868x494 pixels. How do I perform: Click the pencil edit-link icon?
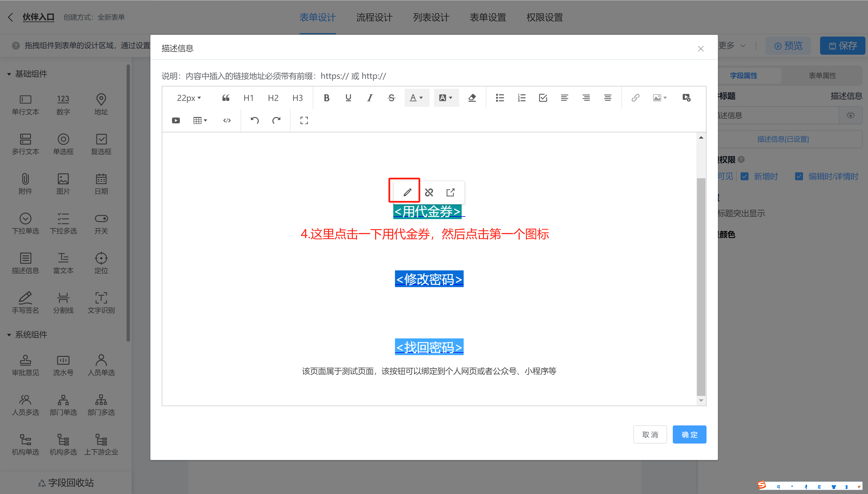point(407,192)
